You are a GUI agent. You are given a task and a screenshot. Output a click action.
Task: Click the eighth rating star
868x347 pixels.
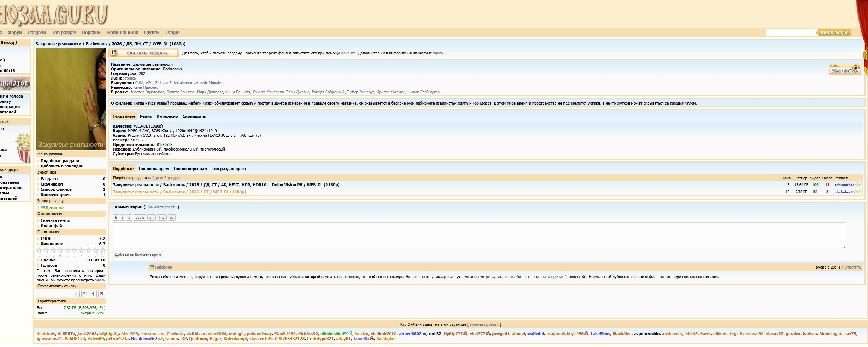[x=89, y=251]
